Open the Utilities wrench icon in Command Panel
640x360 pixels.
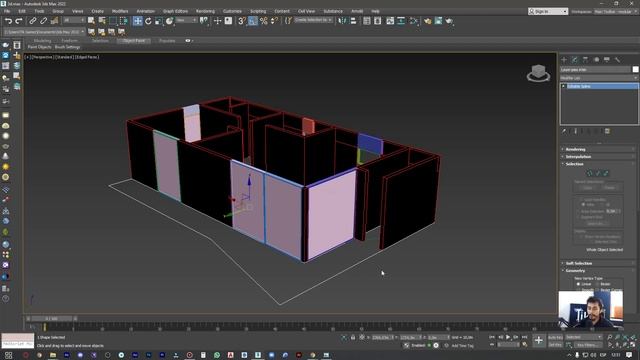point(618,60)
